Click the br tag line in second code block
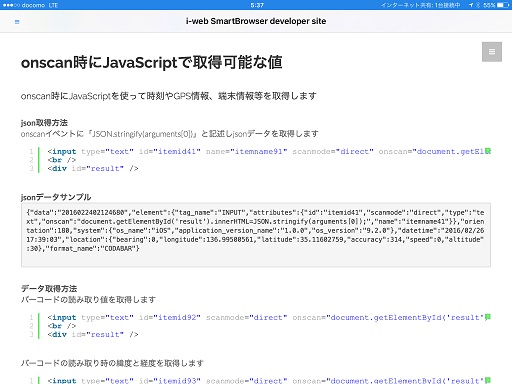 pyautogui.click(x=62, y=326)
